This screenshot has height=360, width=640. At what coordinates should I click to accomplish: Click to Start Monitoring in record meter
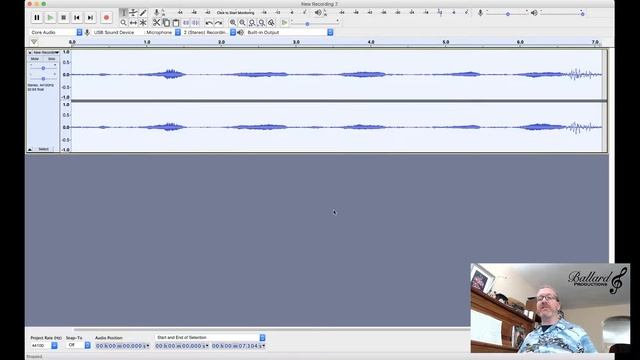click(x=236, y=13)
